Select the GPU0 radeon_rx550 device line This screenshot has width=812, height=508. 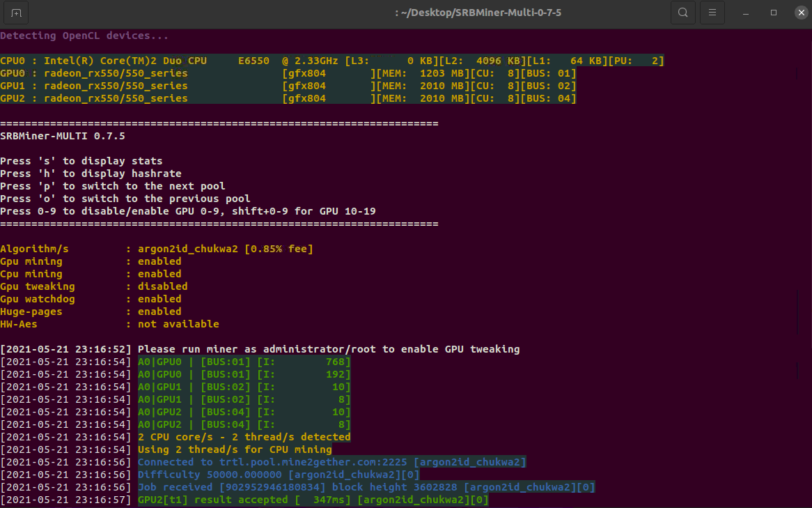tap(288, 73)
